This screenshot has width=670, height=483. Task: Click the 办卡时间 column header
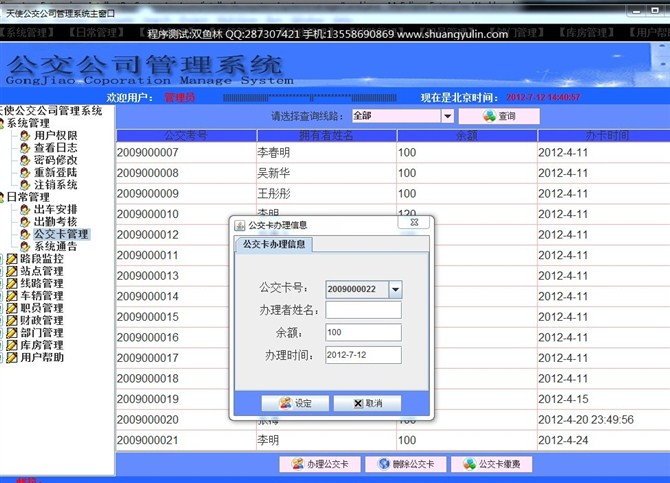[x=604, y=135]
